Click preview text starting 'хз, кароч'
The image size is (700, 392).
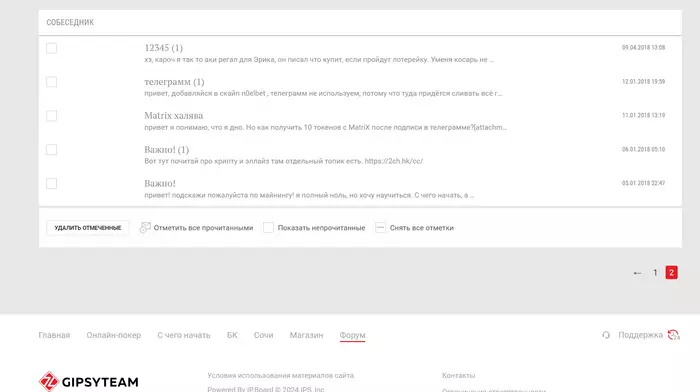click(319, 59)
